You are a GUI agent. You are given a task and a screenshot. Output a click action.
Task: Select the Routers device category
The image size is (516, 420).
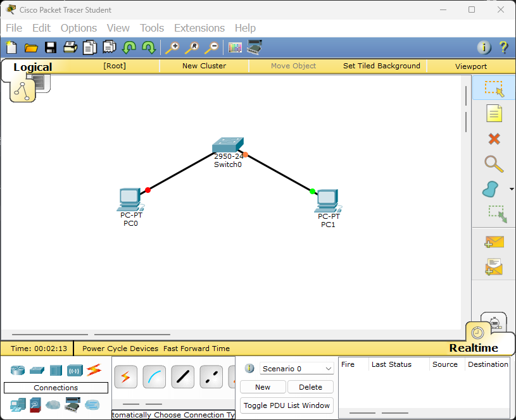[x=18, y=370]
